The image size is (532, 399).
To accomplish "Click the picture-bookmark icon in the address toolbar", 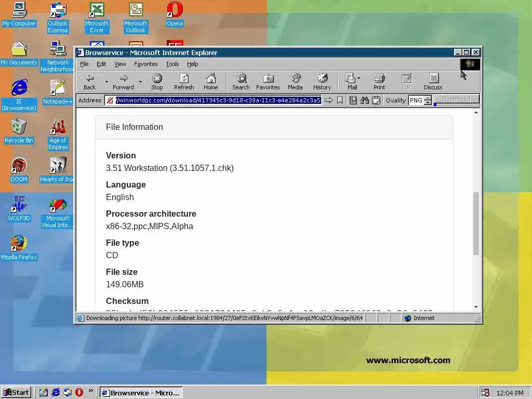I will [353, 100].
